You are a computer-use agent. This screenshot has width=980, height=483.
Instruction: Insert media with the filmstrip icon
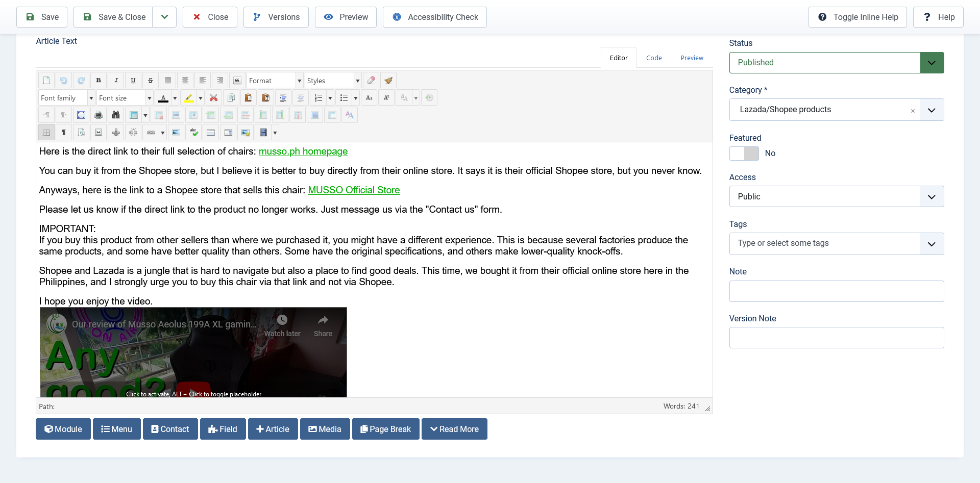pos(263,133)
